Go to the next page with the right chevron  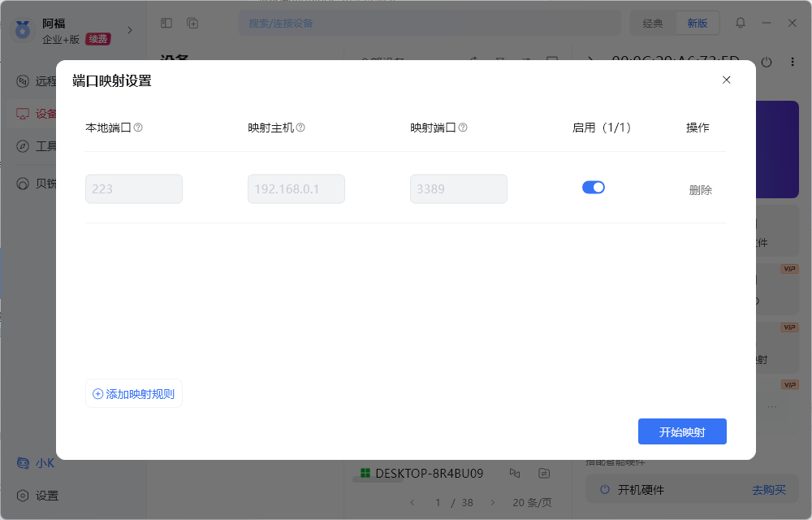pyautogui.click(x=493, y=502)
